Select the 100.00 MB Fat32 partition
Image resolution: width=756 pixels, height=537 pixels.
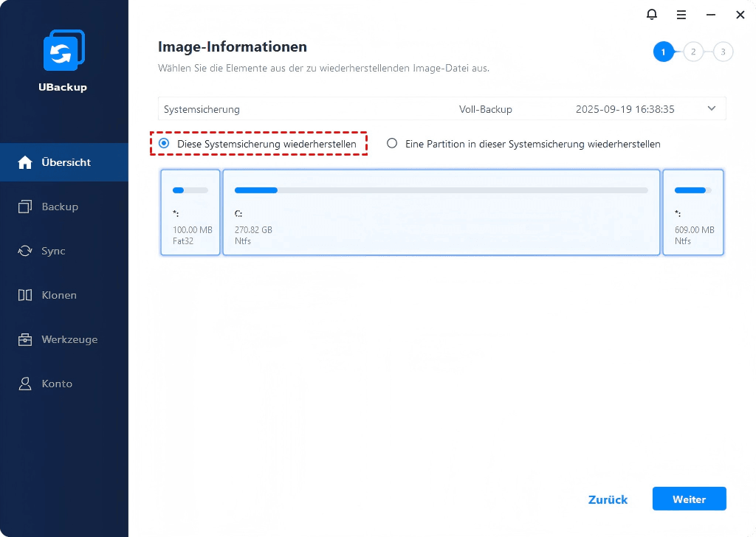click(x=190, y=212)
